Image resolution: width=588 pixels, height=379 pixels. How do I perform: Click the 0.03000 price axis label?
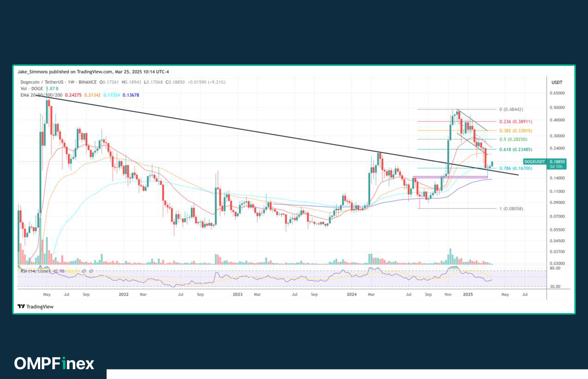(x=557, y=263)
